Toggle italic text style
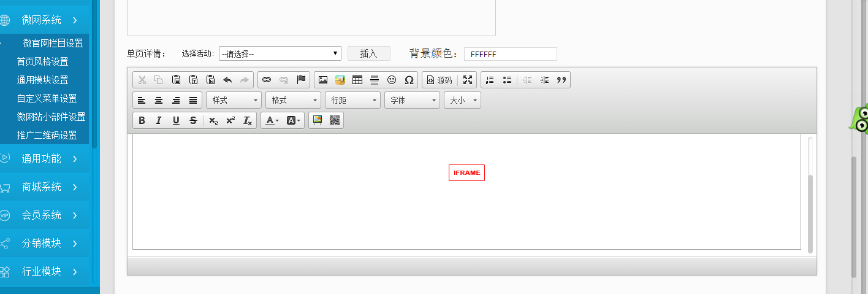 (x=159, y=120)
